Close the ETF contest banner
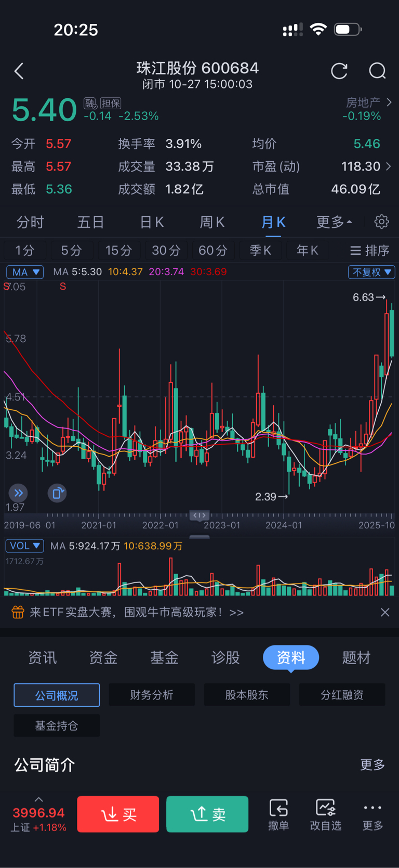 click(385, 613)
